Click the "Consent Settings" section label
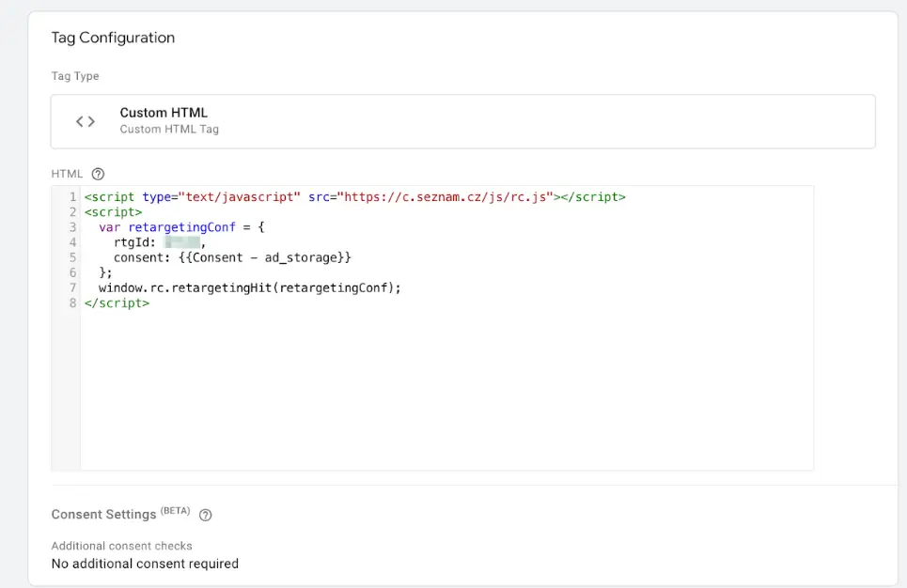The height and width of the screenshot is (588, 907). (x=104, y=515)
